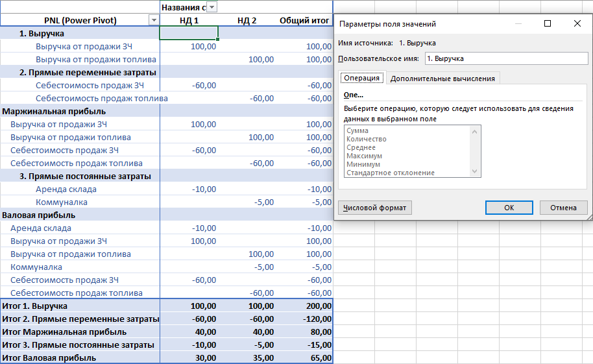Select Максимум in the operations list
Viewport: 593px width, 364px height.
click(x=364, y=156)
